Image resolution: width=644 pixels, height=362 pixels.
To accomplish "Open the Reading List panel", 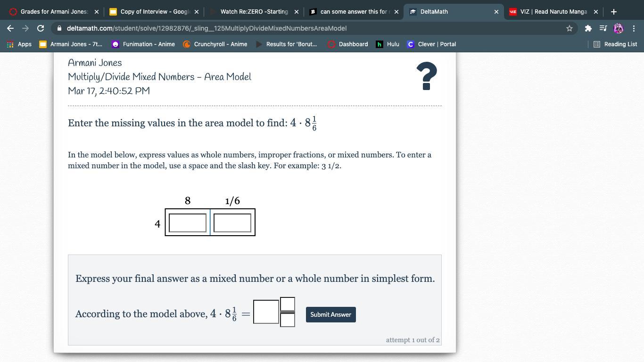I will (x=615, y=44).
